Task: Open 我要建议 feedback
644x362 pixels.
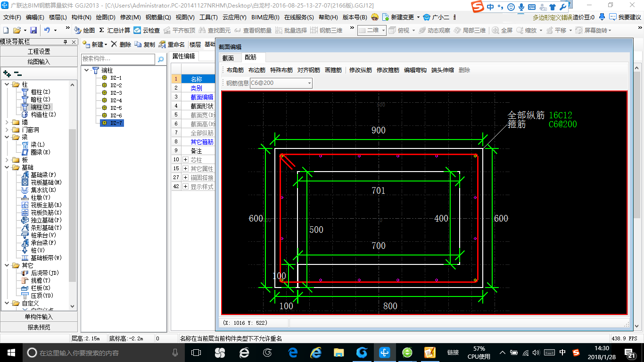Action: click(625, 17)
